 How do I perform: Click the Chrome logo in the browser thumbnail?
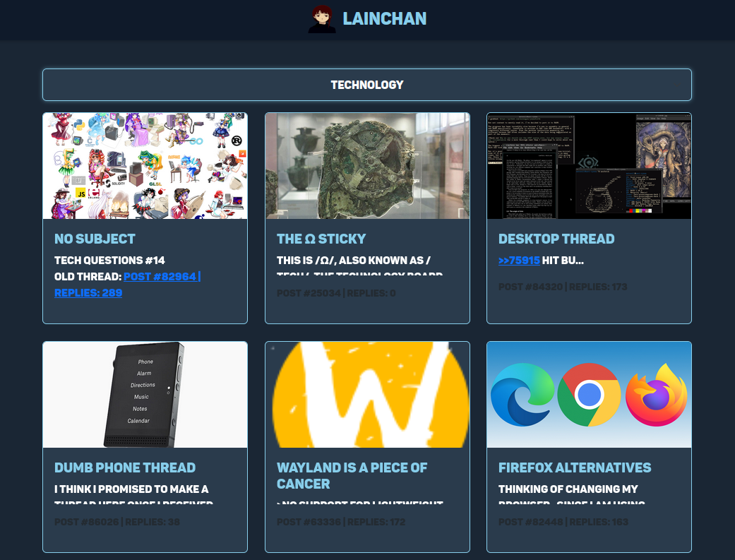[x=590, y=394]
